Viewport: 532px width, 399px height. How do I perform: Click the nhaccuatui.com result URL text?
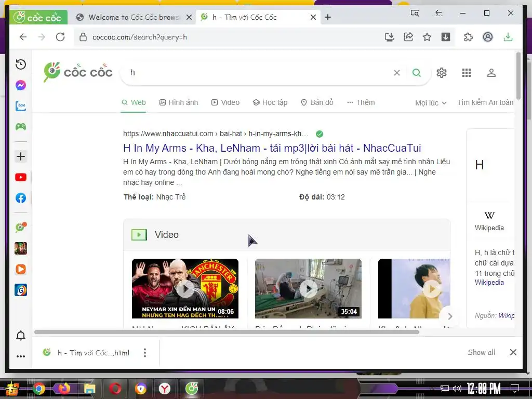click(216, 134)
